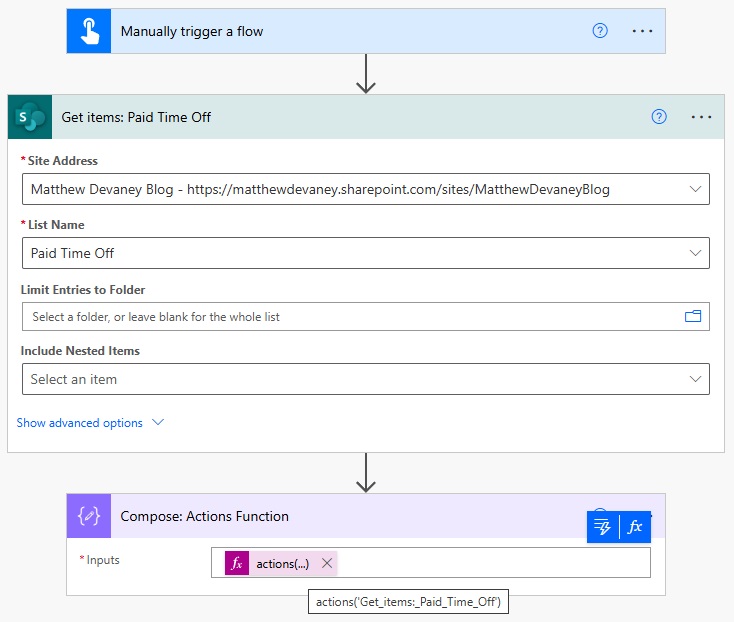
Task: Expand the Site Address dropdown
Action: click(695, 189)
